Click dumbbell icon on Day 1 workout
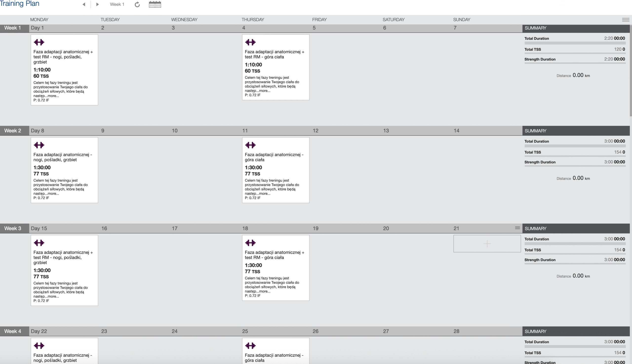 tap(39, 42)
